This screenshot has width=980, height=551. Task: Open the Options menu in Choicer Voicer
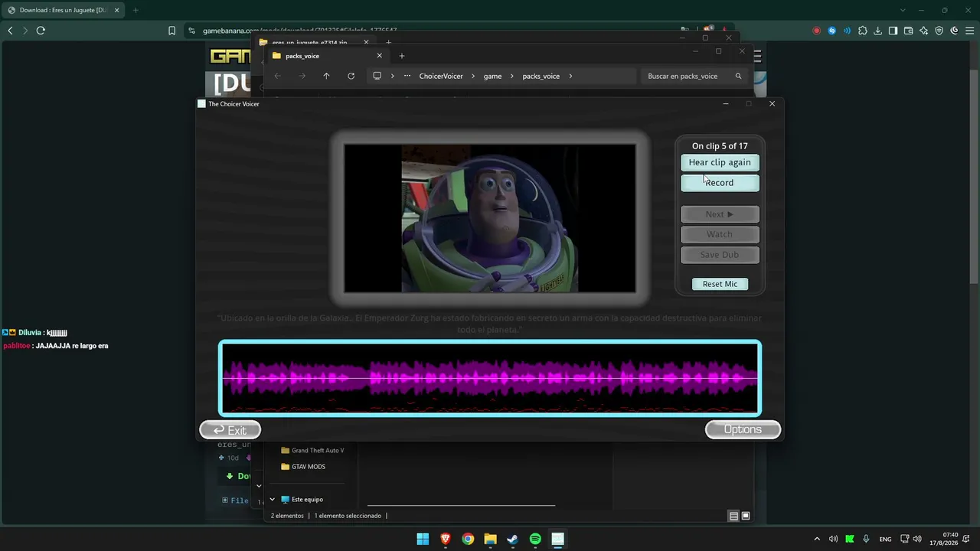pos(743,429)
